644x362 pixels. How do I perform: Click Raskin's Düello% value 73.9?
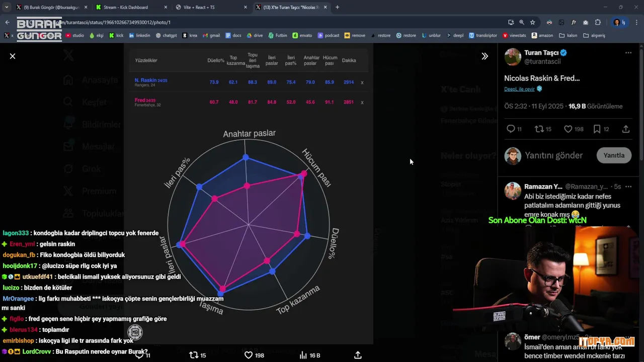(x=214, y=82)
